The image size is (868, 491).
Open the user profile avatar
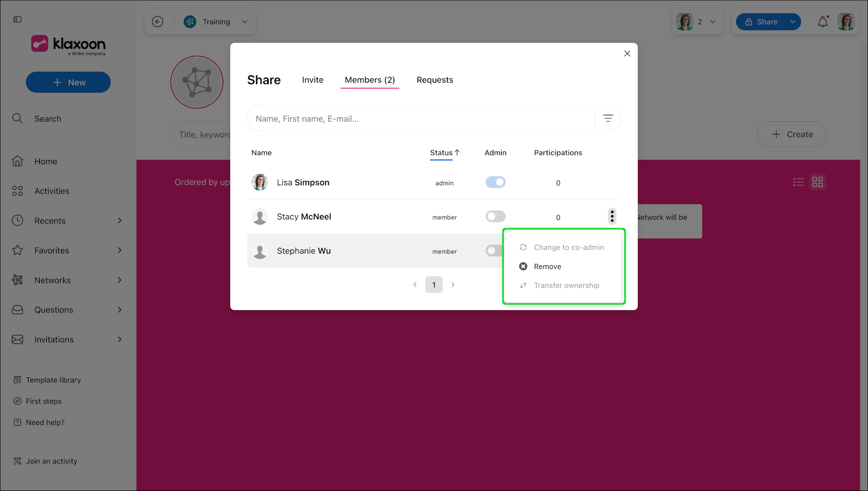[846, 22]
